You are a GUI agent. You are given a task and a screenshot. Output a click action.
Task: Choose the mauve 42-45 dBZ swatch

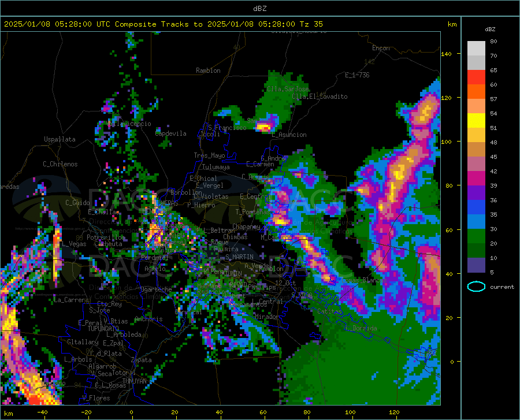[476, 163]
